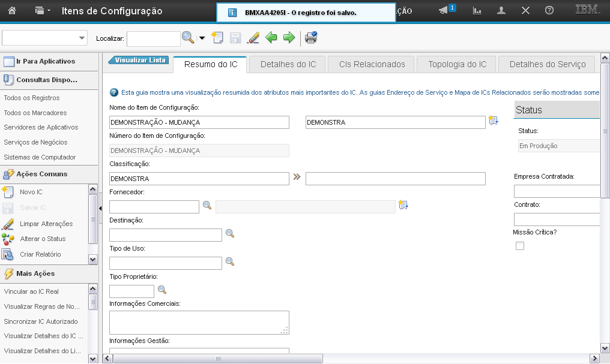Click the New IC toolbar icon
Screen dimensions: 610x364
[x=217, y=38]
